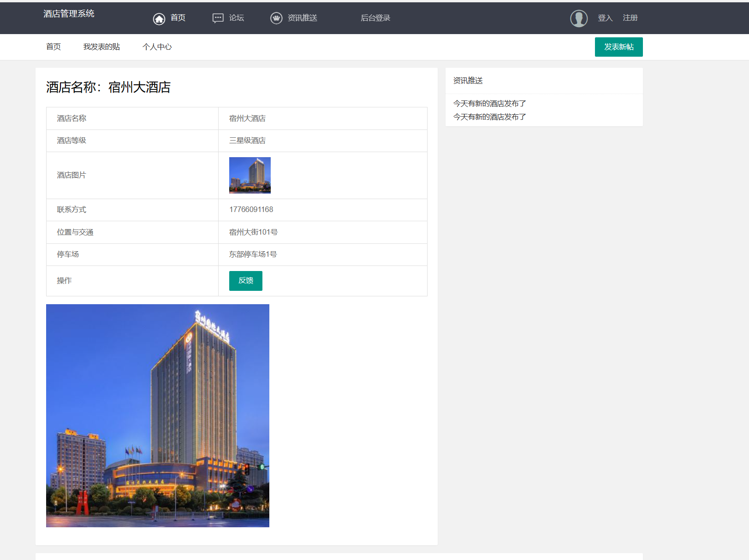The height and width of the screenshot is (560, 749).
Task: Open the 个人中心 tab
Action: click(x=157, y=47)
